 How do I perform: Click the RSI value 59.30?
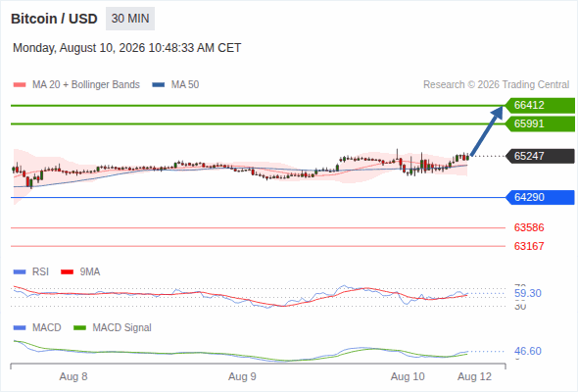coord(528,294)
